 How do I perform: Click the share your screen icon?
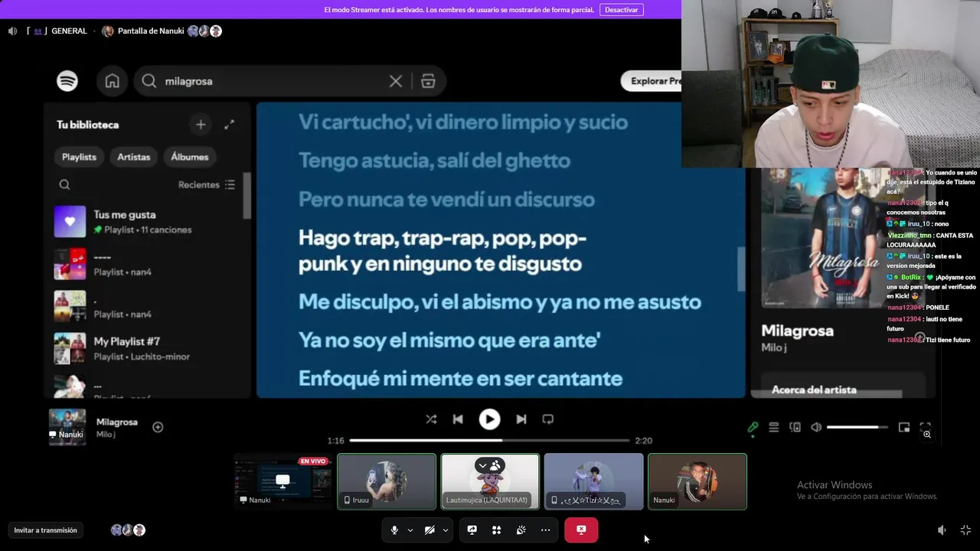472,530
